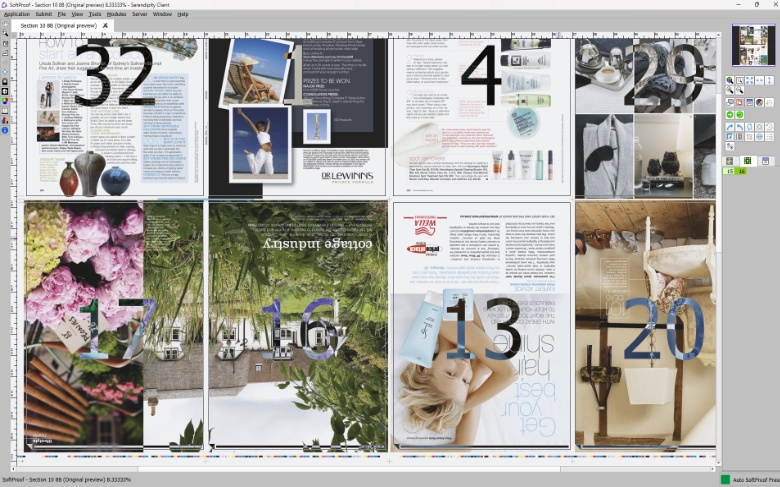The height and width of the screenshot is (487, 780).
Task: Toggle plate 16 in the right panel
Action: [x=742, y=172]
